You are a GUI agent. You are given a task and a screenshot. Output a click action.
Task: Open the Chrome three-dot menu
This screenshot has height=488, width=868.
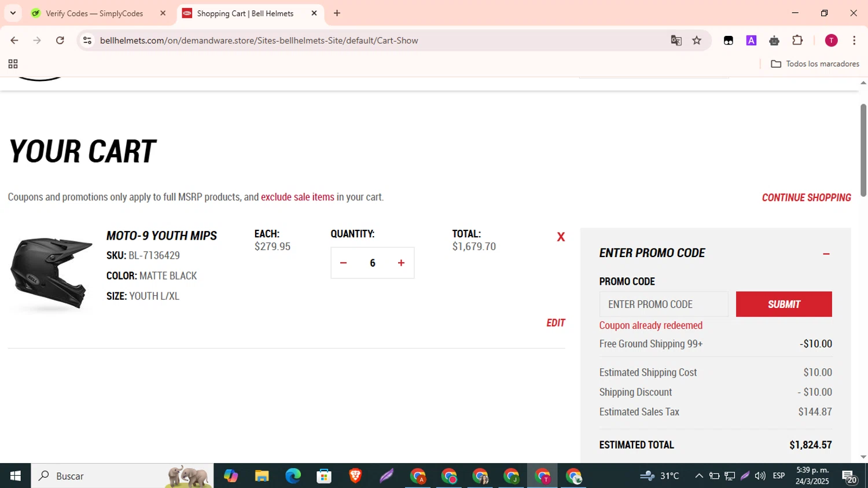tap(854, 41)
